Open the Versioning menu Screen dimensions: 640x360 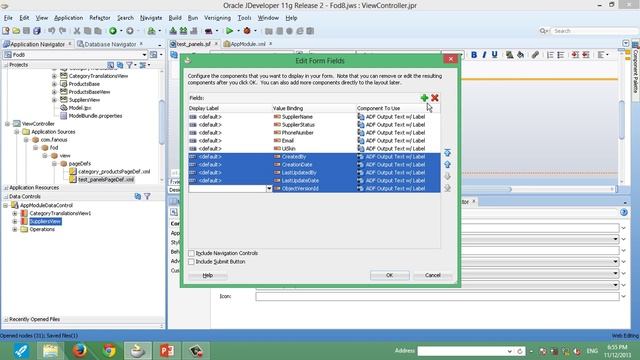pos(217,18)
